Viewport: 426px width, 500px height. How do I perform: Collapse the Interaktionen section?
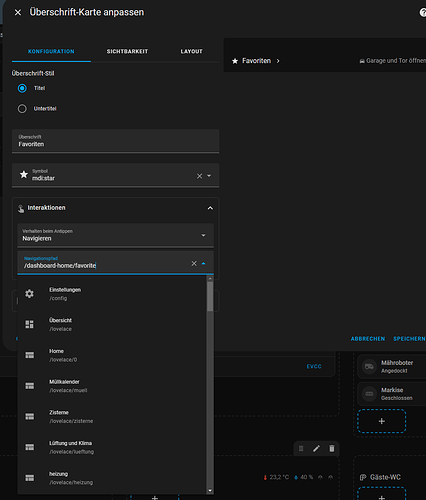pyautogui.click(x=210, y=208)
